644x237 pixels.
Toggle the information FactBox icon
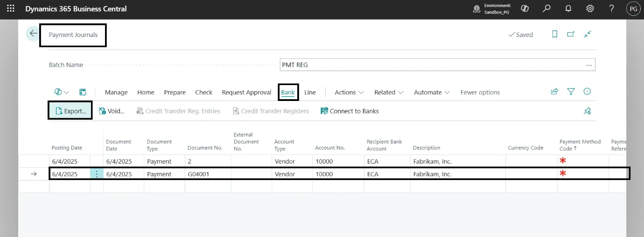point(587,92)
